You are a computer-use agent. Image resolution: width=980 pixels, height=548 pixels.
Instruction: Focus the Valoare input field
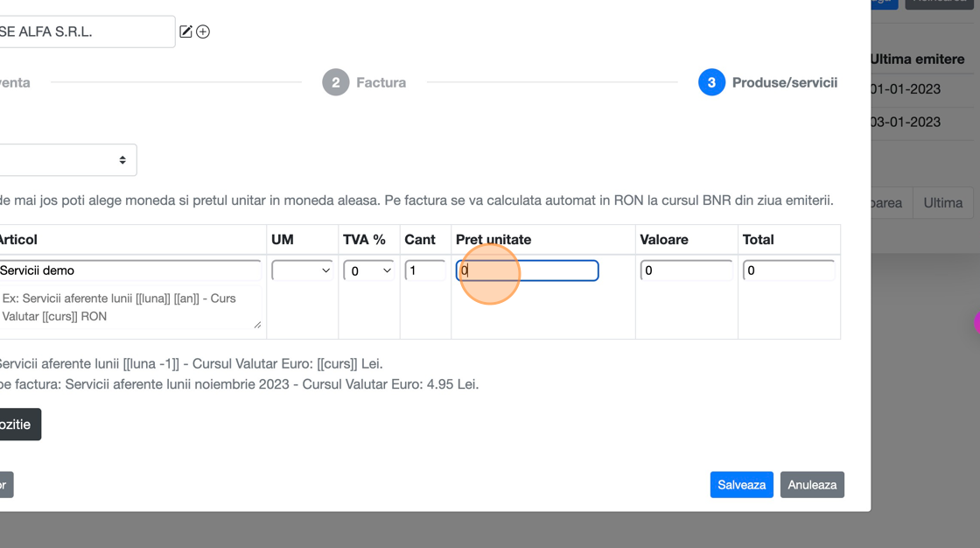point(685,270)
